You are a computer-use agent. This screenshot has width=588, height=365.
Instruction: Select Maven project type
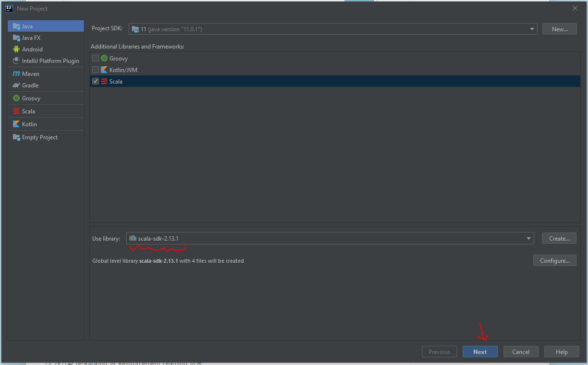pyautogui.click(x=46, y=74)
